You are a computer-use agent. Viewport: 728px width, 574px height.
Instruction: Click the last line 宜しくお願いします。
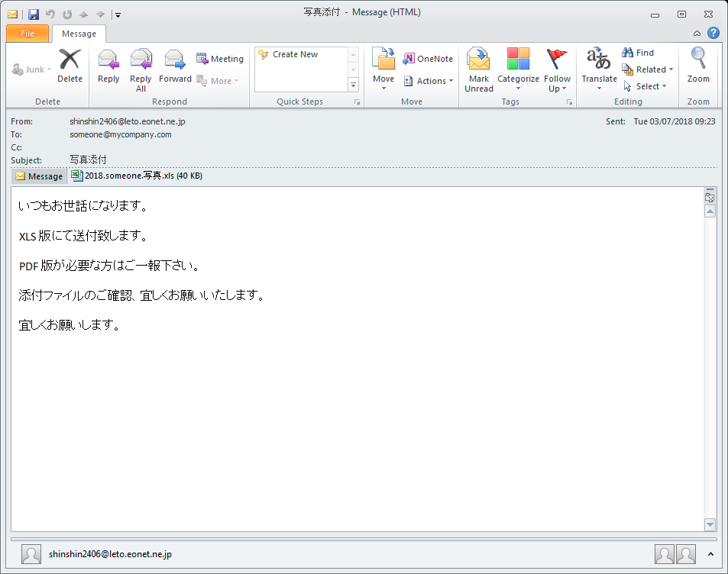(x=70, y=325)
